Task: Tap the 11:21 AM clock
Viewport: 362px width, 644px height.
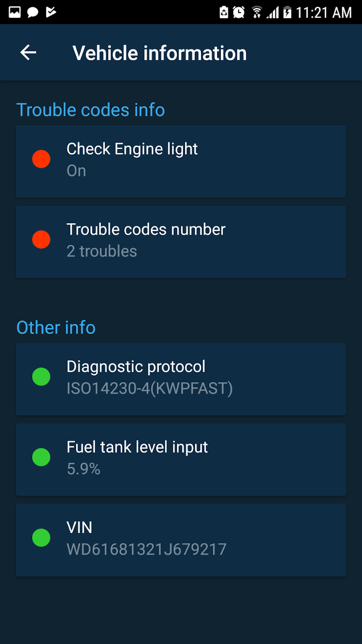Action: pyautogui.click(x=324, y=13)
